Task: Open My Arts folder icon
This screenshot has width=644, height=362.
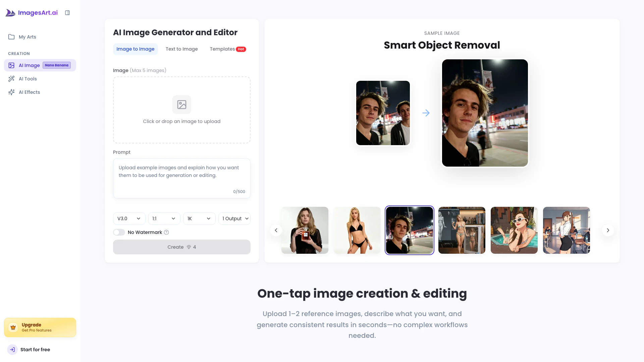Action: (11, 37)
